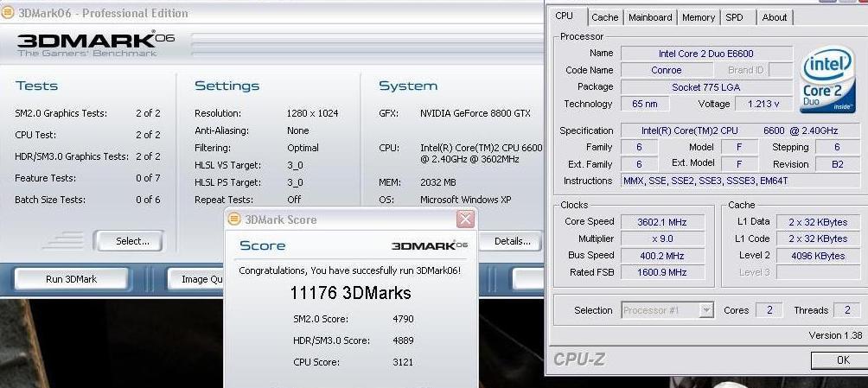Click the Voltage value 1.213 v

763,104
